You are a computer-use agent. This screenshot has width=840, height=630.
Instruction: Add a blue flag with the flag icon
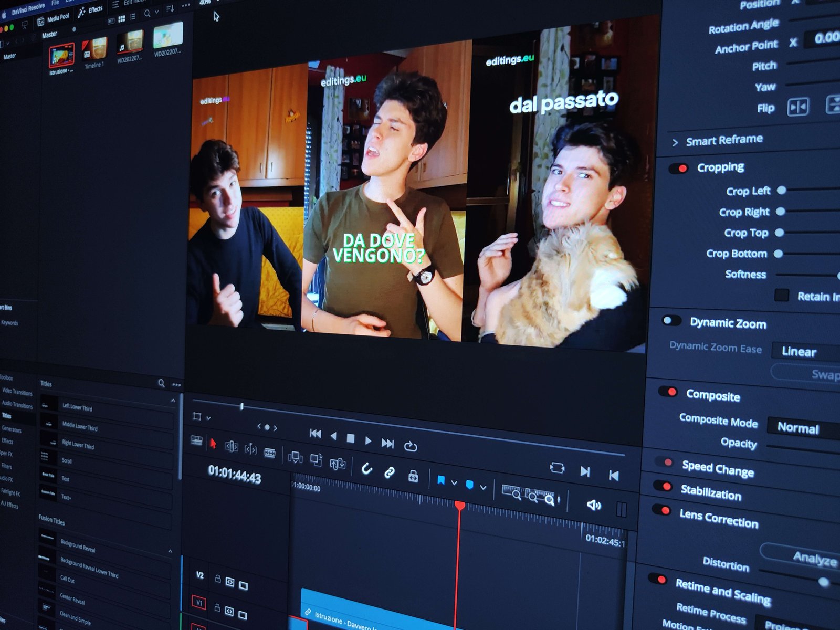[441, 480]
